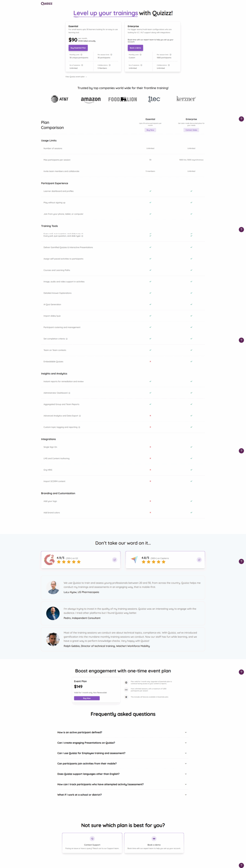Click Contact Sales under the Enterprise comparison column
The height and width of the screenshot is (868, 246).
pos(191,130)
